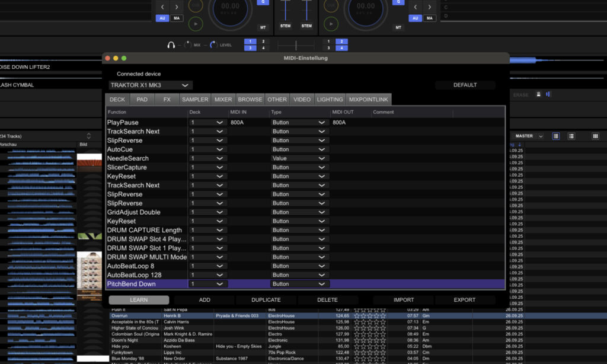Toggle the AU mode on the left deck
This screenshot has height=364, width=607.
[162, 18]
